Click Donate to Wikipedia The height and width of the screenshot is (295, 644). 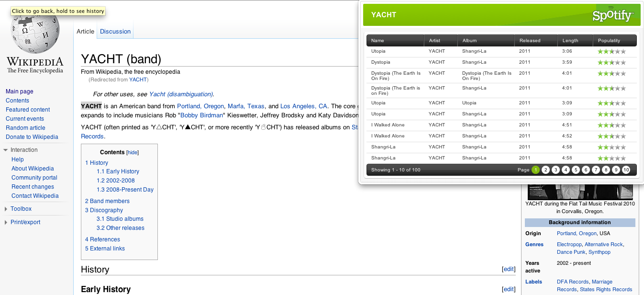pos(32,137)
